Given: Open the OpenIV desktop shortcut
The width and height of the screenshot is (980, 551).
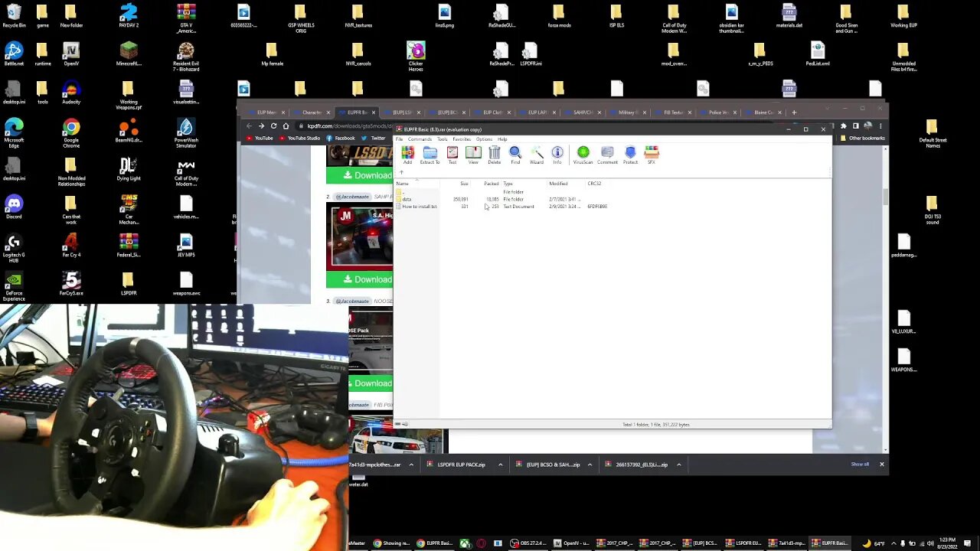Looking at the screenshot, I should [x=71, y=54].
